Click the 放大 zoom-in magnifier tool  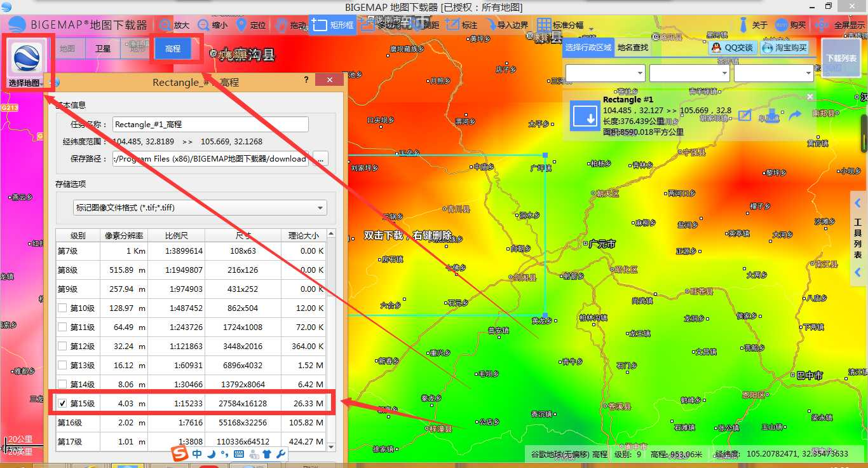pos(174,25)
